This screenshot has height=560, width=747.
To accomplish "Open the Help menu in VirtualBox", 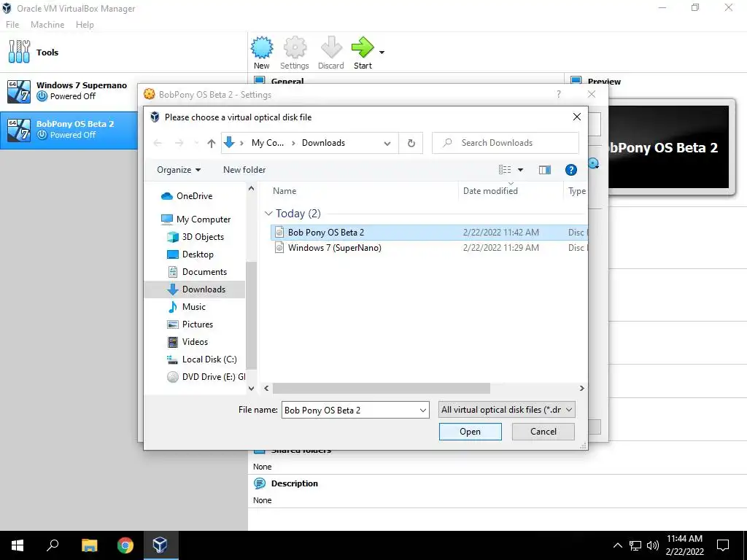I will [x=85, y=24].
